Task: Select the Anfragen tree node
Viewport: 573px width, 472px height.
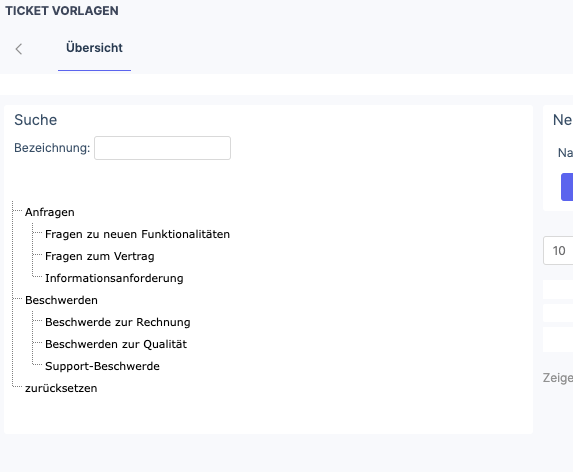Action: coord(50,212)
